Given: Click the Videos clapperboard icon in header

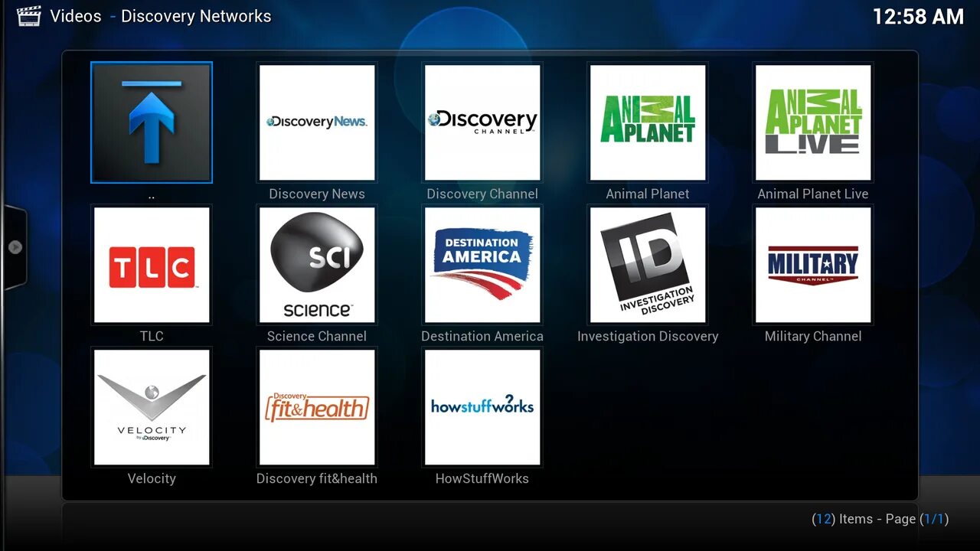Looking at the screenshot, I should [29, 15].
